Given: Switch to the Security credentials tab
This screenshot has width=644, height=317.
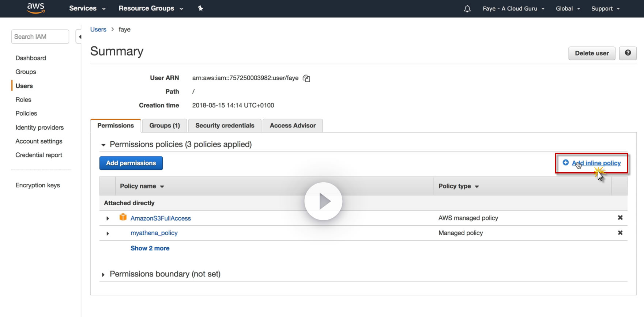Looking at the screenshot, I should click(x=225, y=126).
